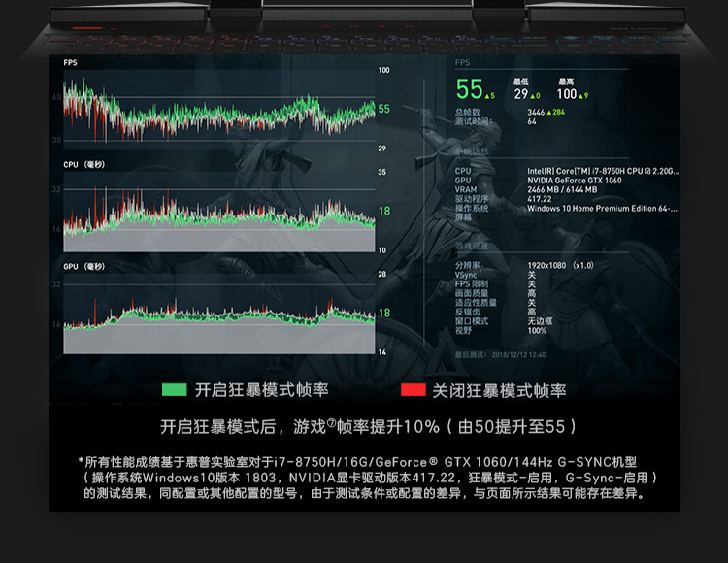Click the 35 upper bound of the CPU chart
728x563 pixels.
382,172
